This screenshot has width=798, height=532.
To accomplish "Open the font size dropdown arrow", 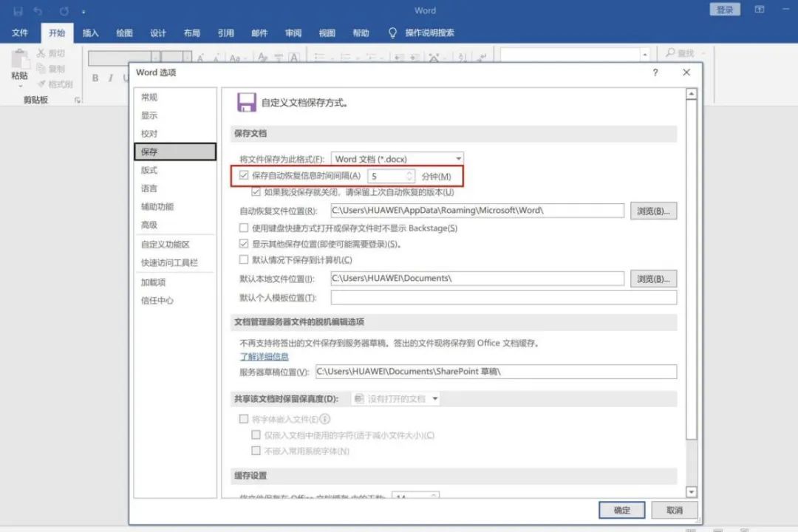I will [187, 58].
